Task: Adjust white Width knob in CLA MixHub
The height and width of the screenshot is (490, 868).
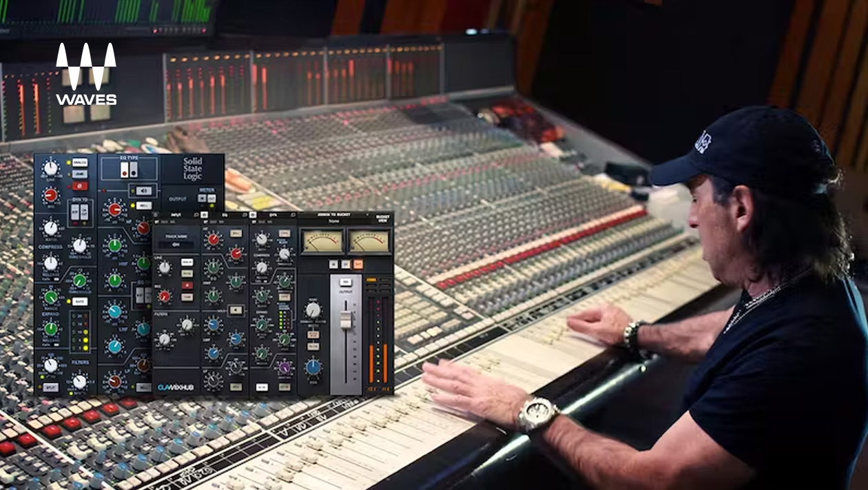Action: 313,311
